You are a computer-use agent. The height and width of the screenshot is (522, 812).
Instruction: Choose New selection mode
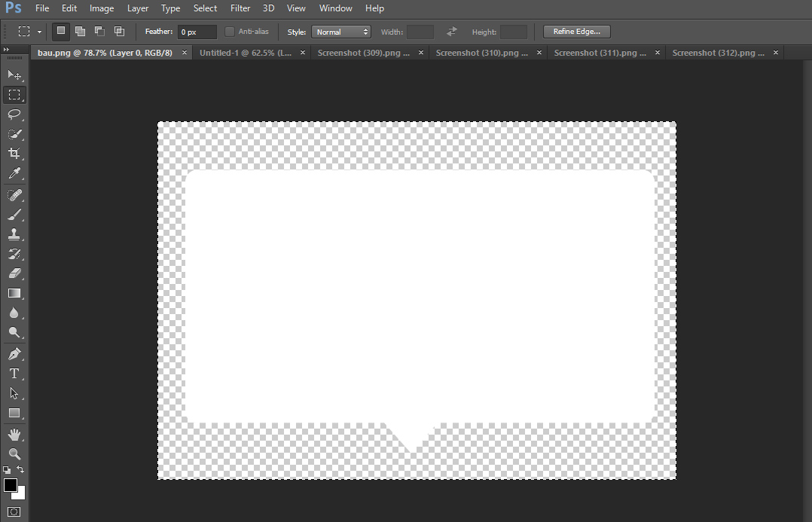pos(60,31)
